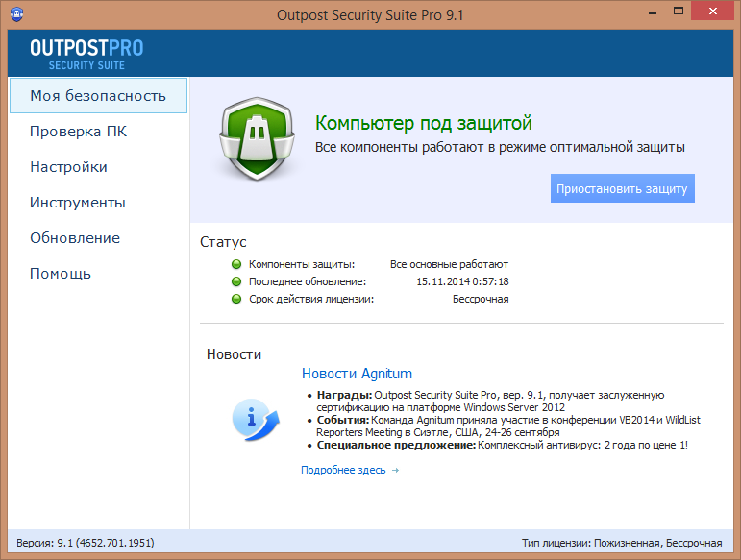Click the Компоненты защиты label

tap(302, 264)
